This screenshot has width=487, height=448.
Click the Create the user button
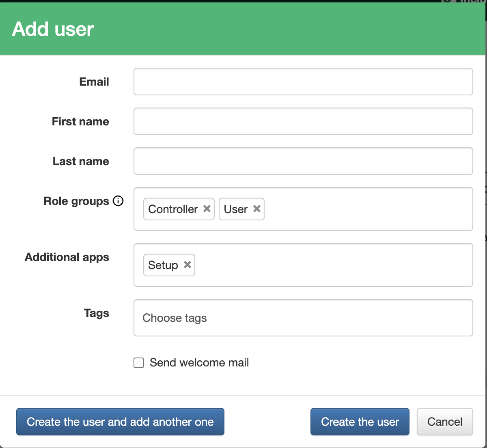click(x=360, y=422)
